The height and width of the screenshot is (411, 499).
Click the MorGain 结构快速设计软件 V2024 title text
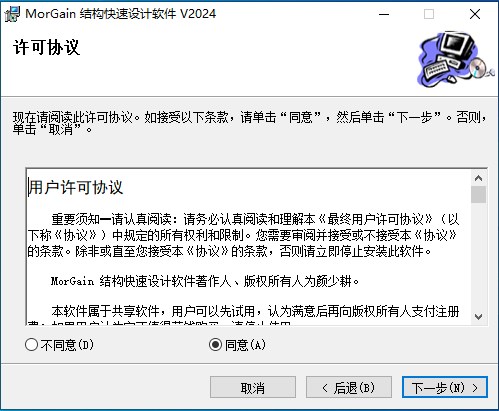(x=121, y=14)
